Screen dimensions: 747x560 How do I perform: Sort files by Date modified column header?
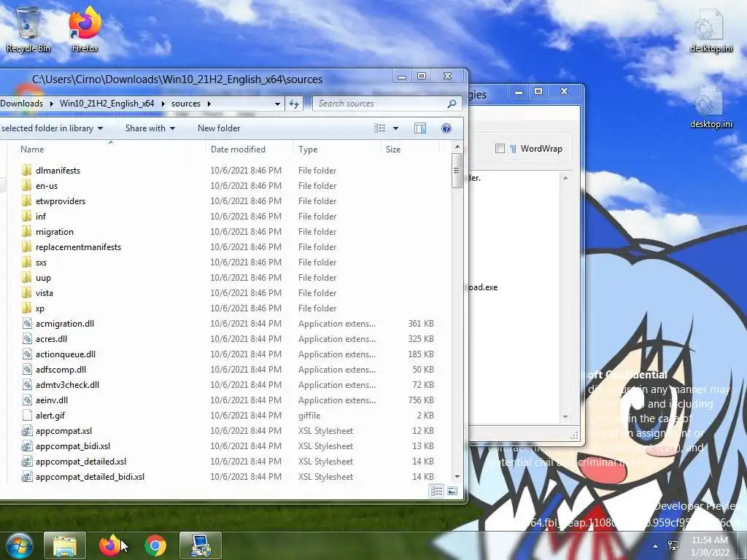(x=238, y=149)
